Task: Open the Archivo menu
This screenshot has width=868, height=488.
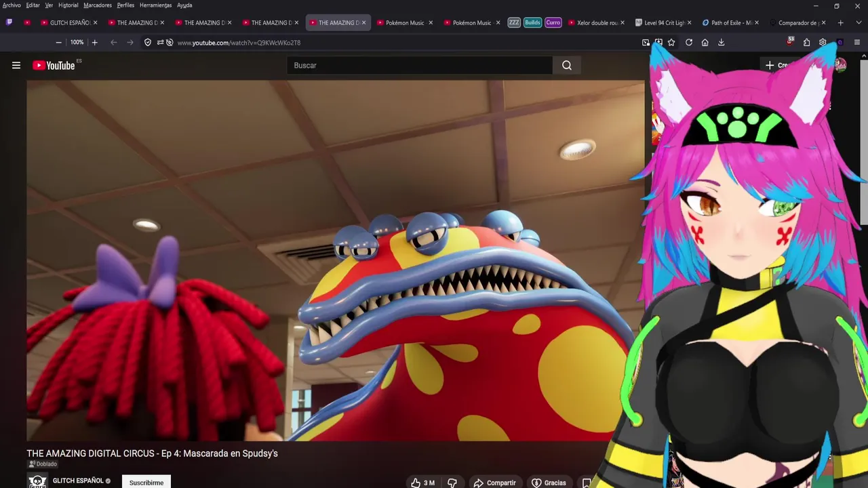Action: 12,5
